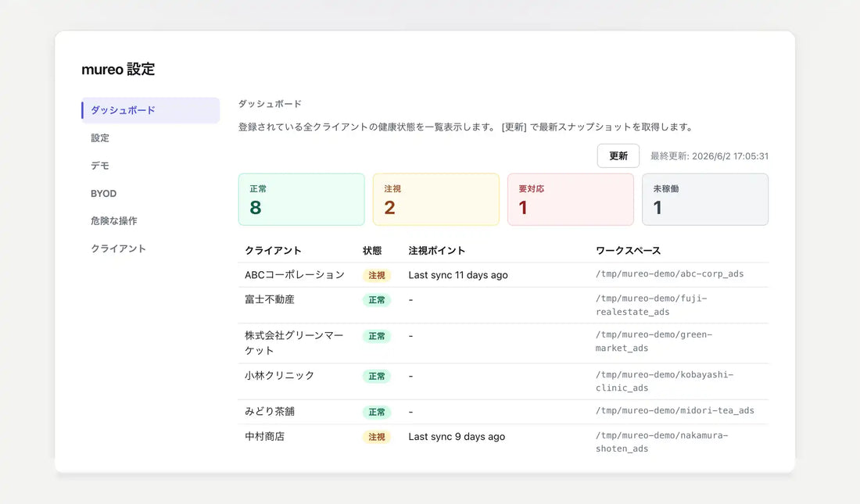The image size is (860, 504).
Task: Click the 最終更新 timestamp text
Action: (x=709, y=156)
